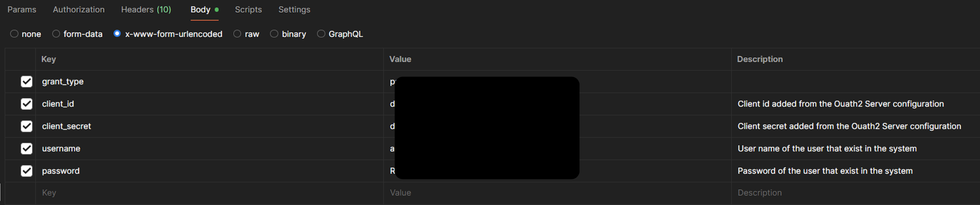Uncheck the grant_type row checkbox
Viewport: 980px width, 205px height.
click(27, 81)
